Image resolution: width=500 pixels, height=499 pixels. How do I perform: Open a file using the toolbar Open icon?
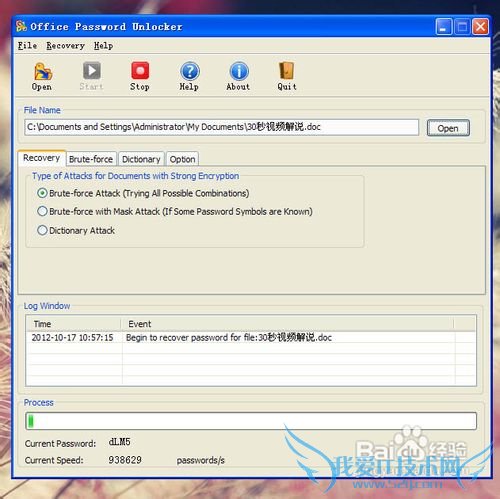(43, 76)
